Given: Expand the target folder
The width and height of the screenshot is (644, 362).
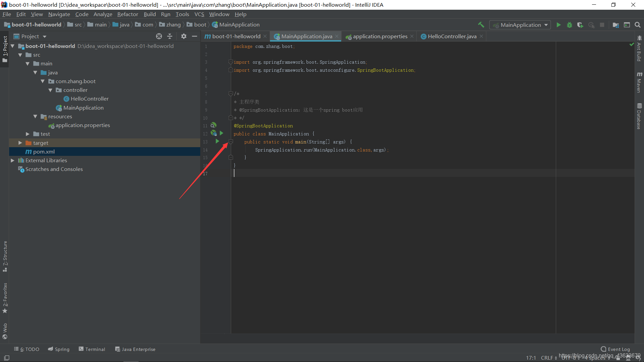Looking at the screenshot, I should (x=20, y=143).
